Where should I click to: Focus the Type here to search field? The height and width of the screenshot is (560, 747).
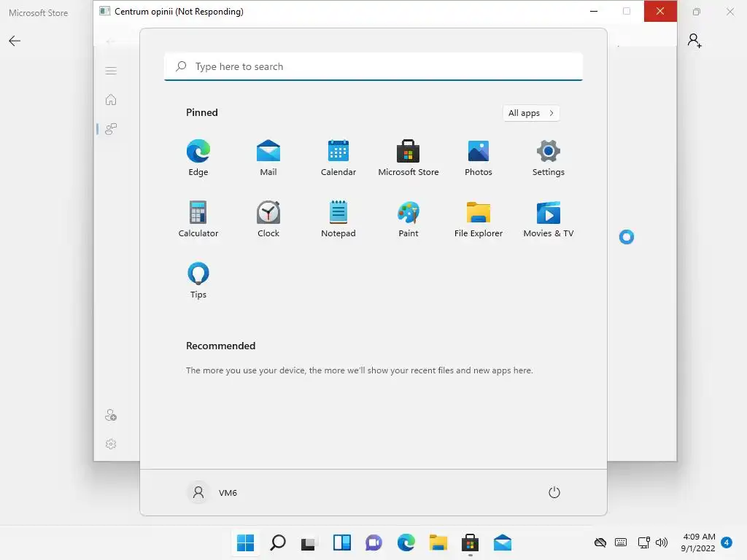pos(373,66)
